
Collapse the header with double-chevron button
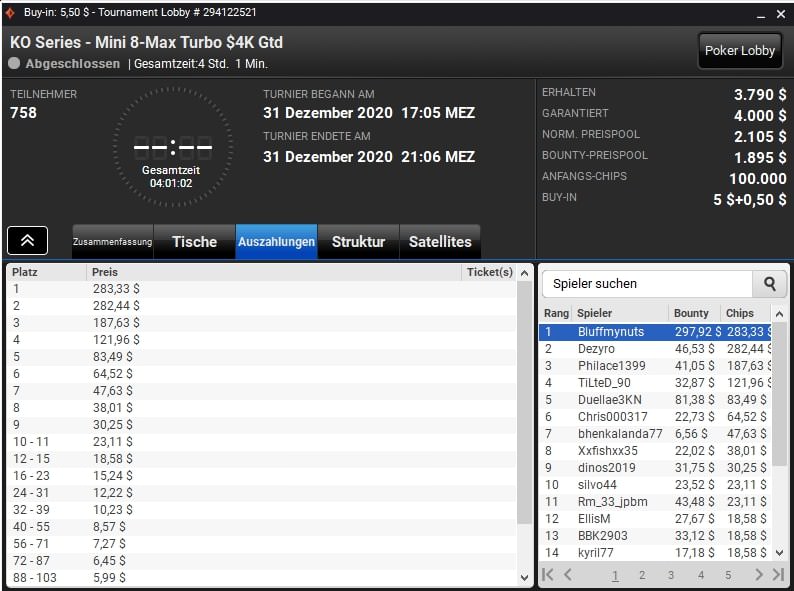point(28,241)
